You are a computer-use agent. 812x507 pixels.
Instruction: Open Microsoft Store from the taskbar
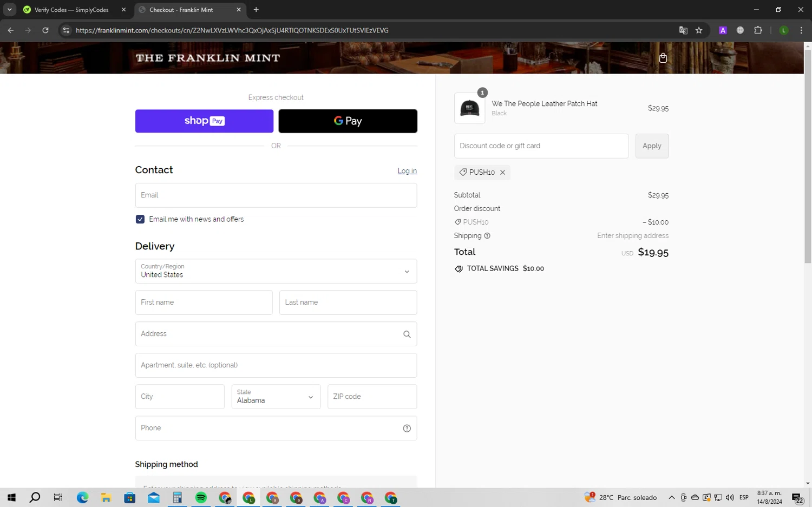130,498
